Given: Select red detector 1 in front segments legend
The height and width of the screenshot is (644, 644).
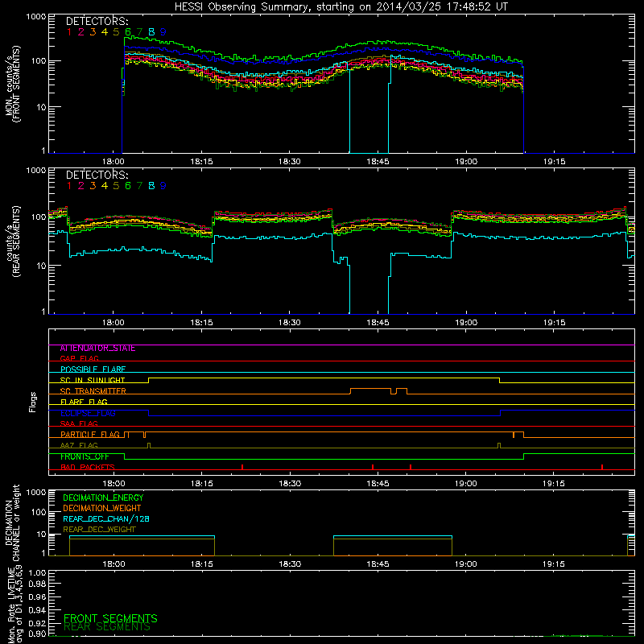Looking at the screenshot, I should (69, 31).
